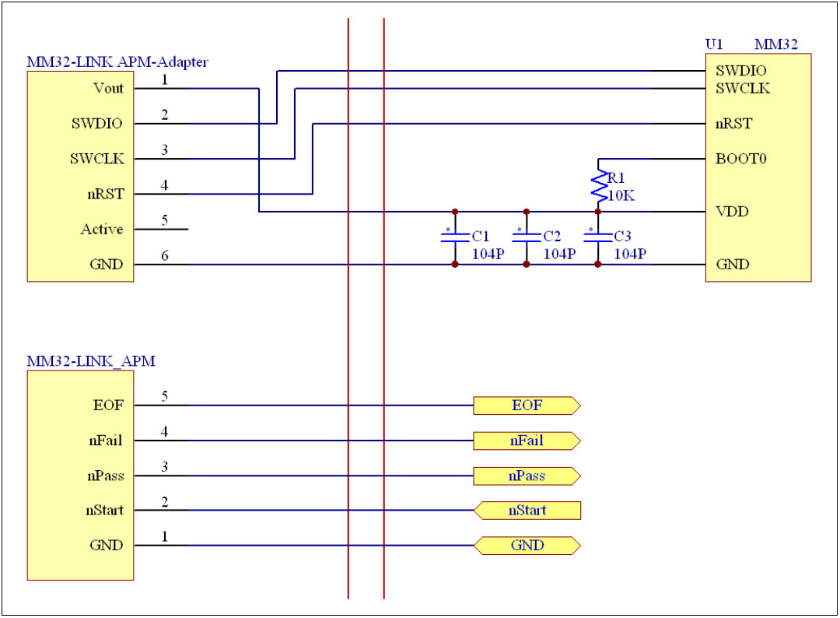
Task: Select the U1 designator label
Action: coord(714,44)
